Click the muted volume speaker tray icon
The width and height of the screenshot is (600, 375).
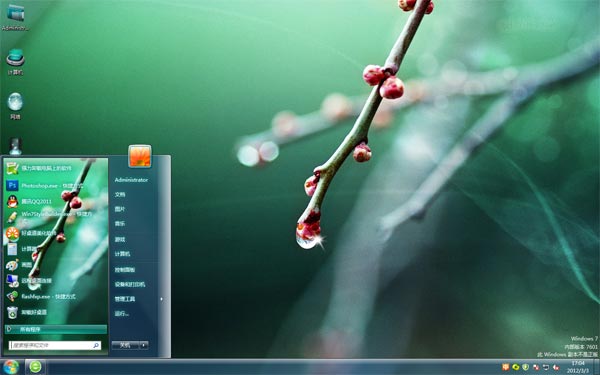click(556, 367)
